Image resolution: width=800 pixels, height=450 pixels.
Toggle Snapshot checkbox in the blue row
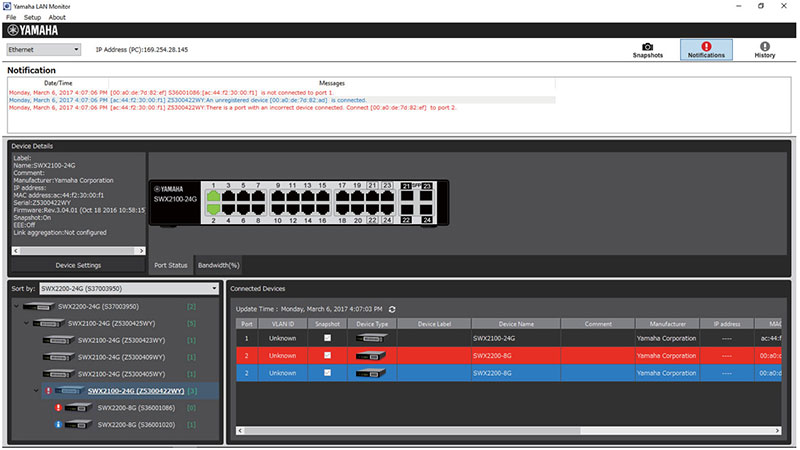coord(328,373)
